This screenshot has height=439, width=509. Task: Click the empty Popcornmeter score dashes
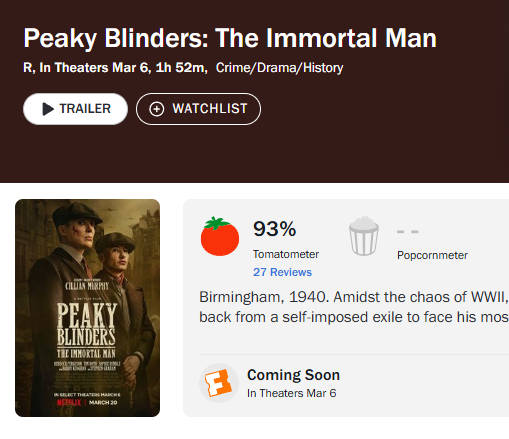click(x=408, y=231)
